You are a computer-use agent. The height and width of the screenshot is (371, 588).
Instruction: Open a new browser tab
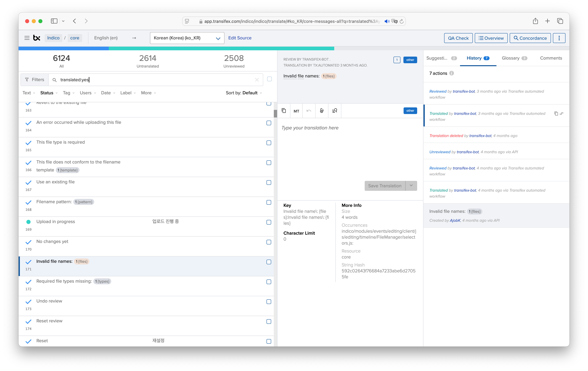click(547, 21)
